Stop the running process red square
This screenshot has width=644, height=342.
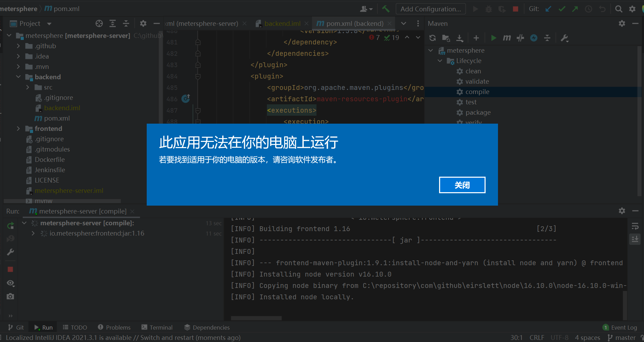coord(10,269)
